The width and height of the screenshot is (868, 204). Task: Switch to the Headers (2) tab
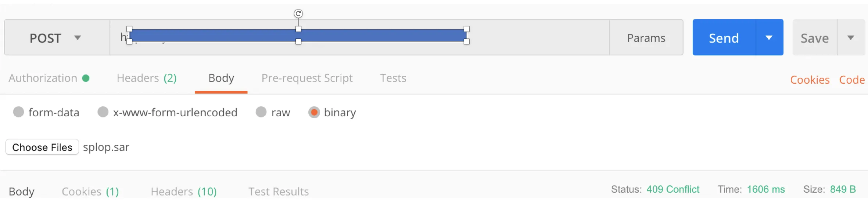click(x=147, y=78)
